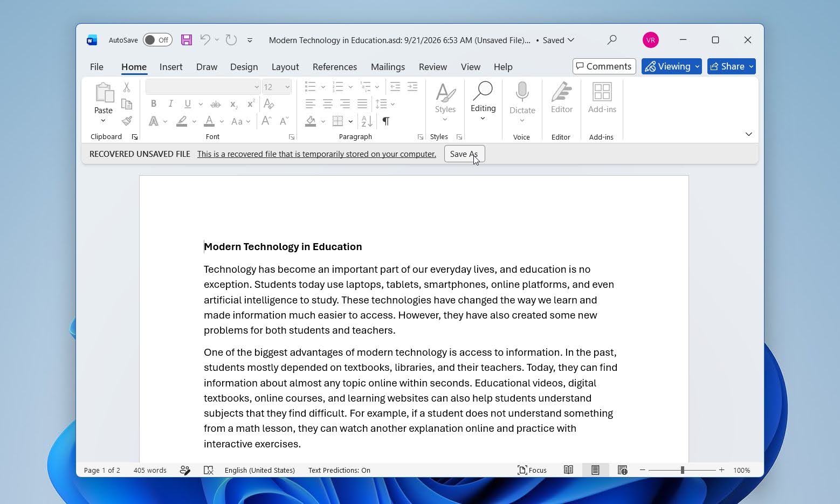Click the Spelling and Grammar check icon
Image resolution: width=840 pixels, height=504 pixels.
(x=209, y=470)
